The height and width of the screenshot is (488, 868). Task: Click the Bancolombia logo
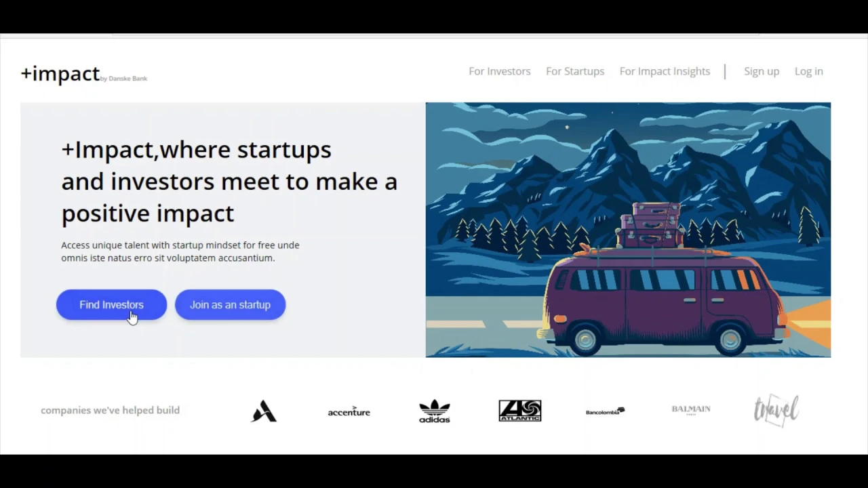pos(606,411)
